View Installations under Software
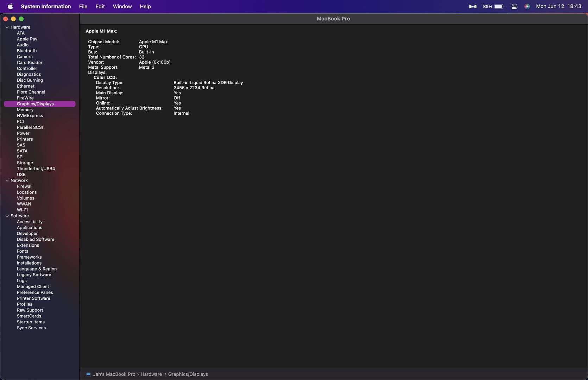Screen dimensions: 588x380 pos(29,263)
